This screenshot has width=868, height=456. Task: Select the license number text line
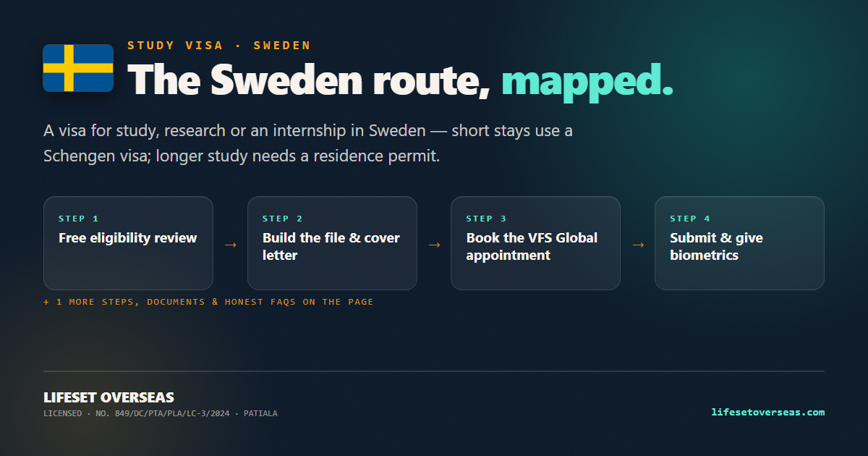click(x=161, y=414)
